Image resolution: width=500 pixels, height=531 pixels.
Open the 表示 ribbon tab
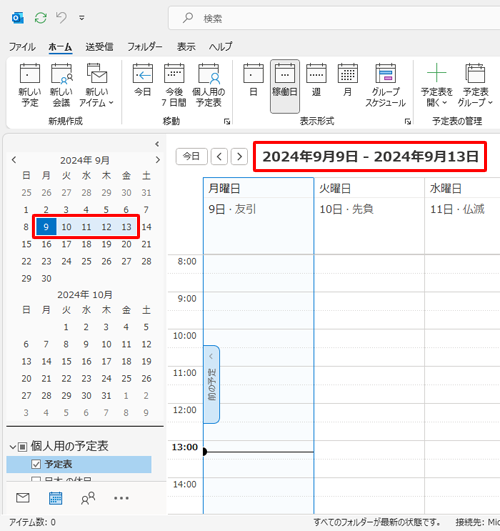pyautogui.click(x=186, y=47)
